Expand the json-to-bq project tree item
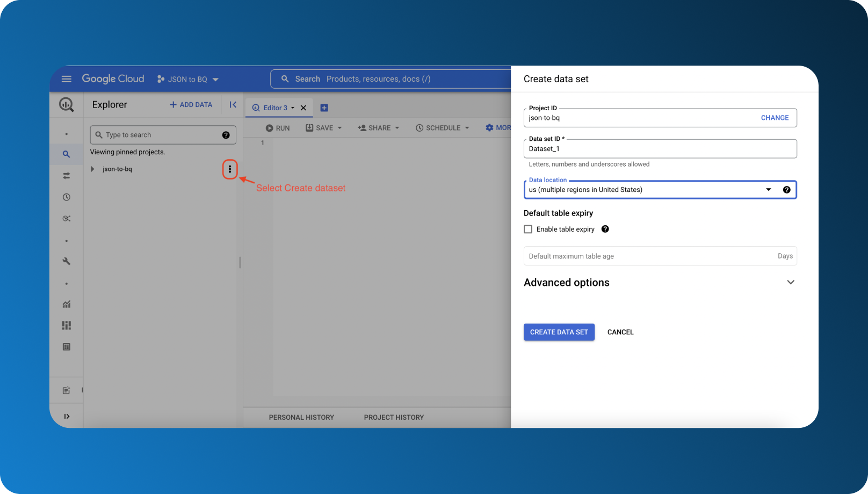Image resolution: width=868 pixels, height=494 pixels. 92,169
